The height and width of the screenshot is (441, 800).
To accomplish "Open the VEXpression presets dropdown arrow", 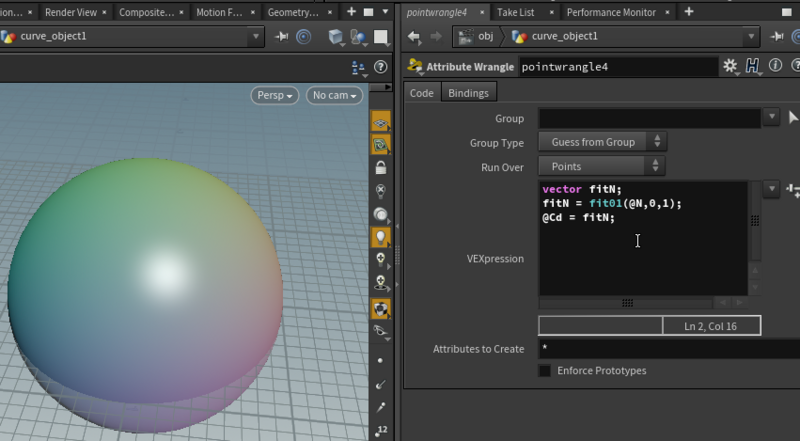I will coord(771,189).
